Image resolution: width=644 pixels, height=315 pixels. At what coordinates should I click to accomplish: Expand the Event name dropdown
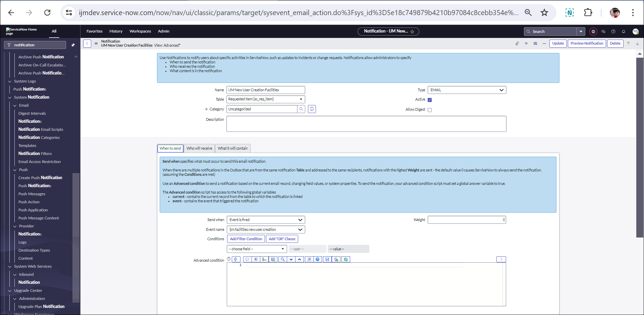266,229
